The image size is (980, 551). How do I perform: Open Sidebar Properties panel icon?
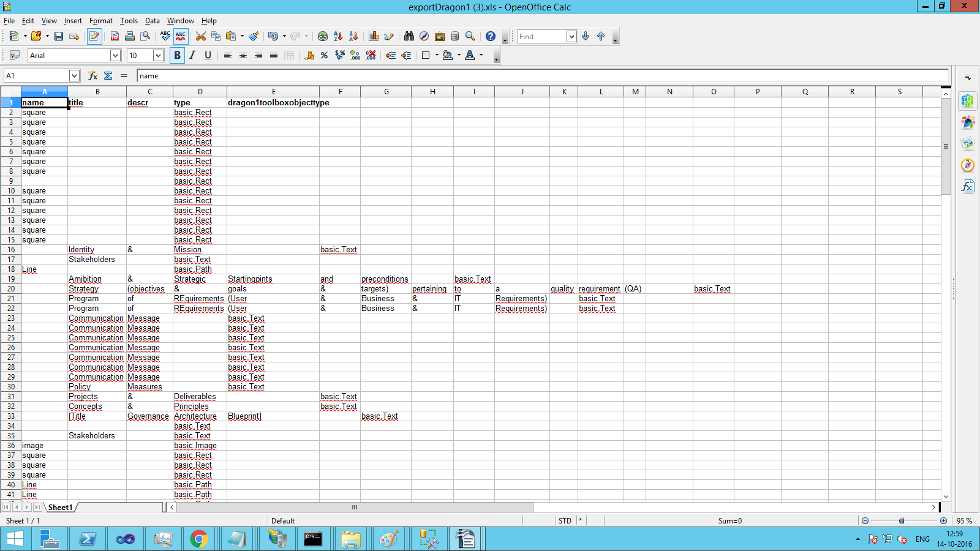coord(968,101)
